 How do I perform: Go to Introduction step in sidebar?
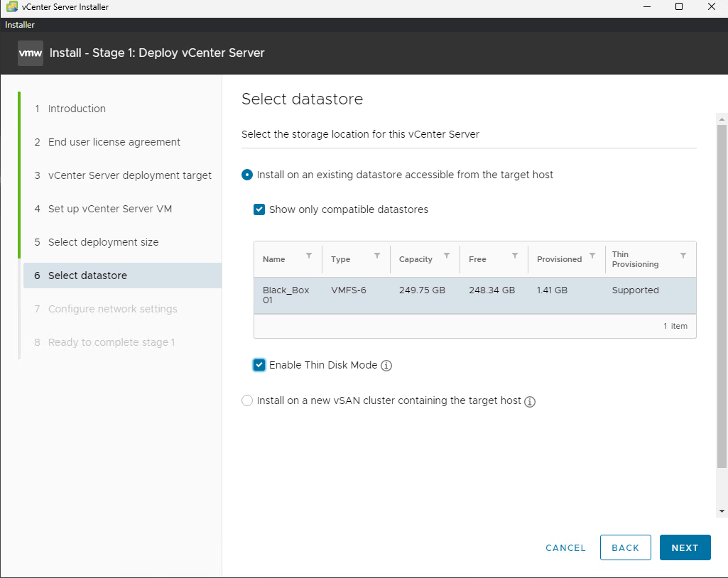point(77,109)
